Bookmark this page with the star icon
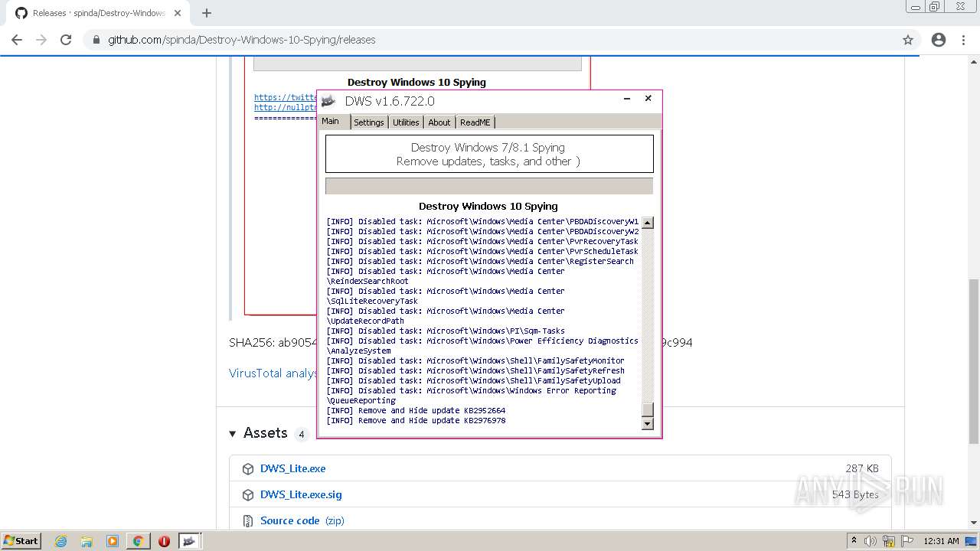Screen dimensions: 980x551 [x=908, y=40]
